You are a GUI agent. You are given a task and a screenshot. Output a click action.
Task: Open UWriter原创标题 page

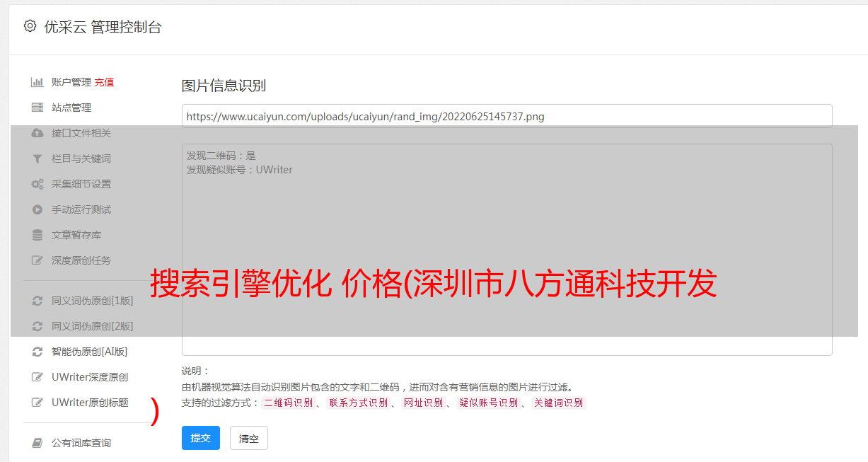(90, 403)
